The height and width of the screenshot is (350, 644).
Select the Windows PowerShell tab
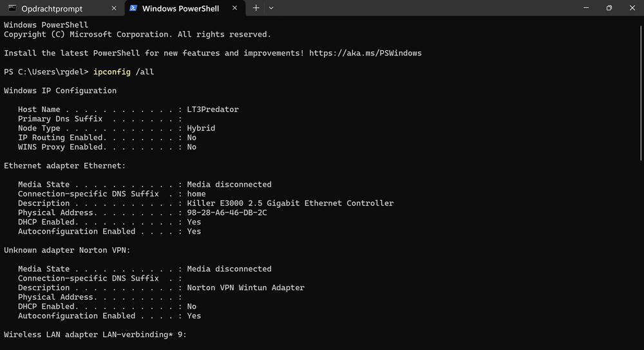click(185, 8)
